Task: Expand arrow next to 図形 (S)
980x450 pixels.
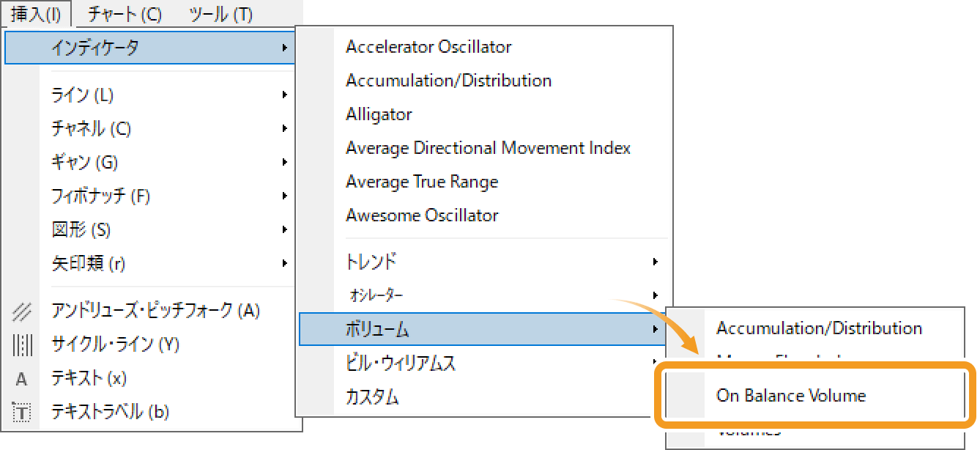Action: (284, 229)
